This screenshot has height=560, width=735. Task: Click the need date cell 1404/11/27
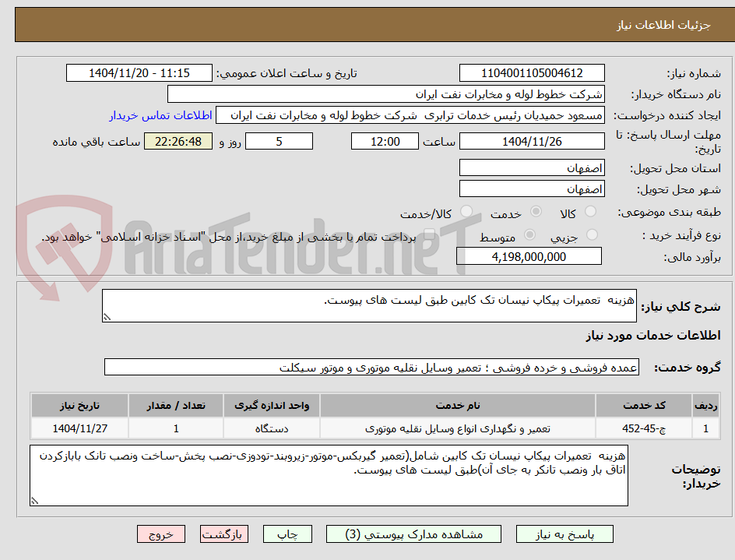(79, 428)
